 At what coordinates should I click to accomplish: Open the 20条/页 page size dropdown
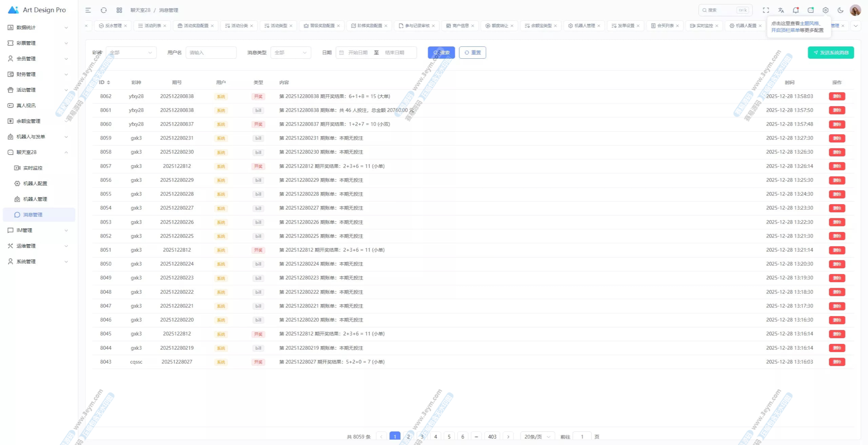[537, 437]
